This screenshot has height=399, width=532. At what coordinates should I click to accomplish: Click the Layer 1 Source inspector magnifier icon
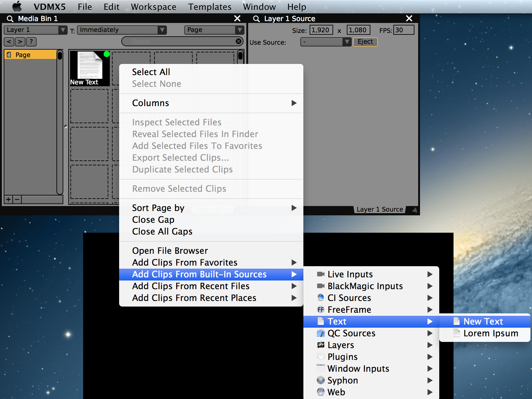(x=257, y=19)
